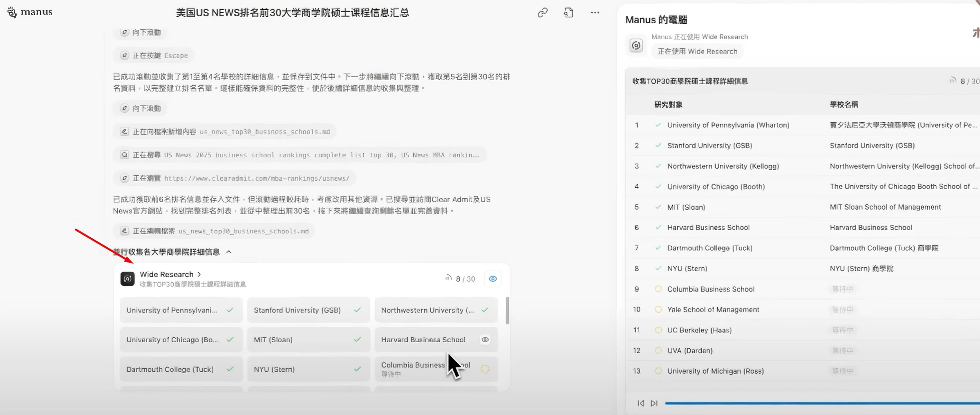The height and width of the screenshot is (415, 980).
Task: Click the 研究對象 column header
Action: pyautogui.click(x=668, y=104)
